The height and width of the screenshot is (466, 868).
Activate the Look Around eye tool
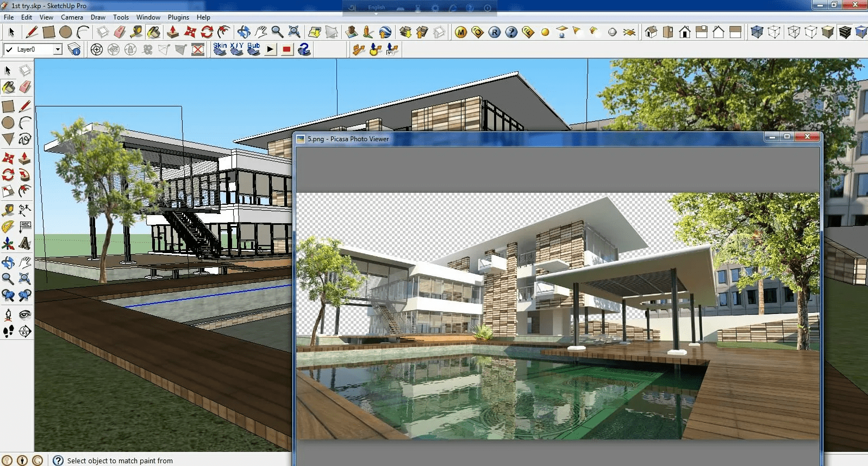pyautogui.click(x=25, y=314)
